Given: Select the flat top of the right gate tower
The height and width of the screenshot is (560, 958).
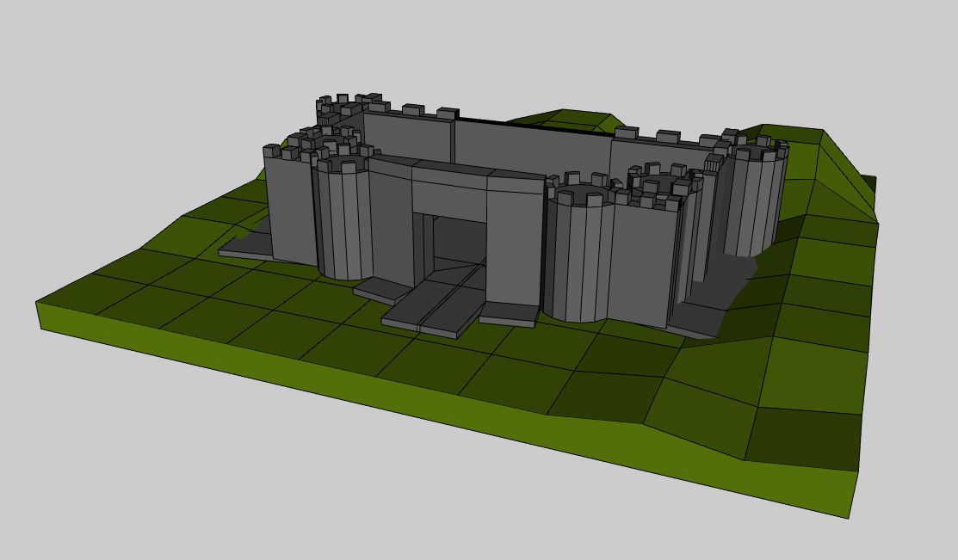Looking at the screenshot, I should 580,193.
